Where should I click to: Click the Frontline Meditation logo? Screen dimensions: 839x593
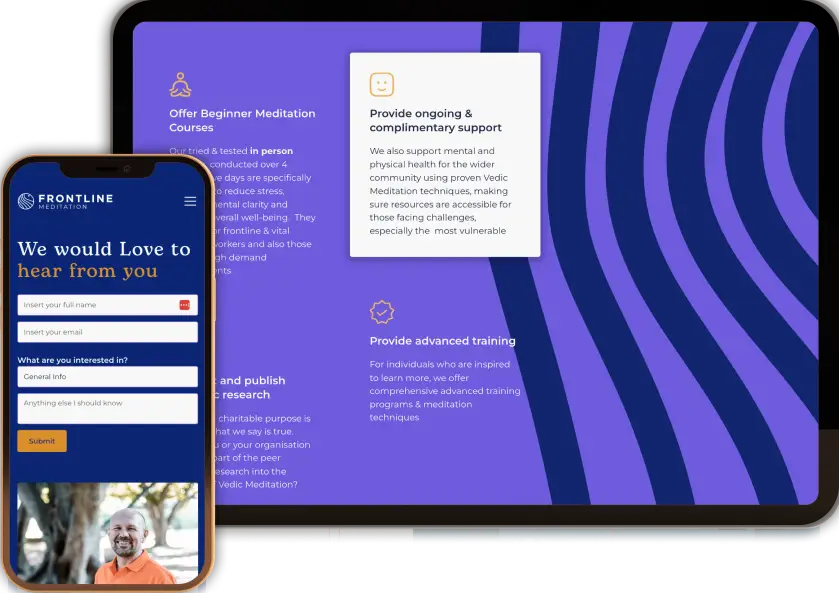[x=66, y=201]
